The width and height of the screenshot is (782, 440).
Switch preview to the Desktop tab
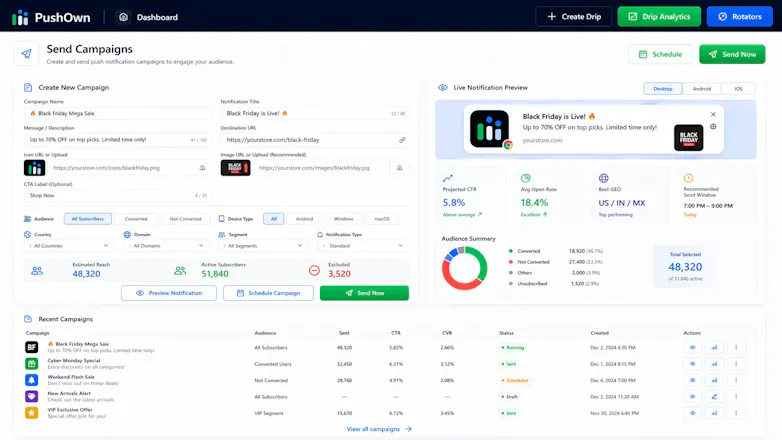[663, 89]
